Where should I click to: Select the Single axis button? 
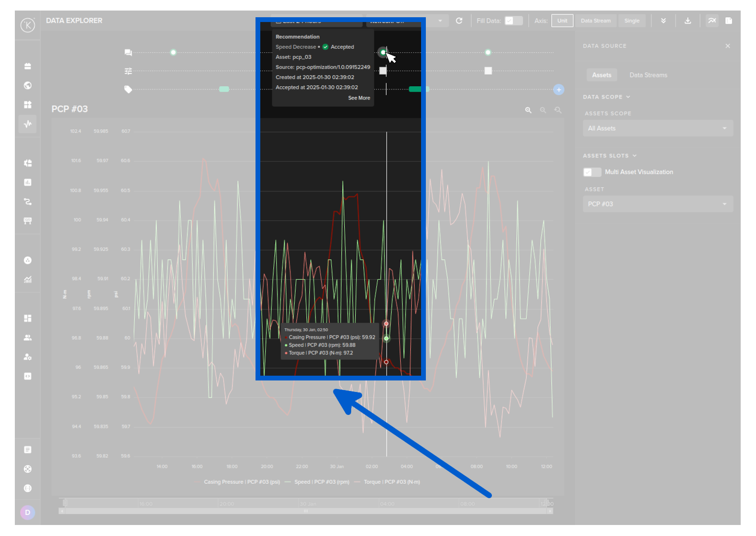point(632,21)
